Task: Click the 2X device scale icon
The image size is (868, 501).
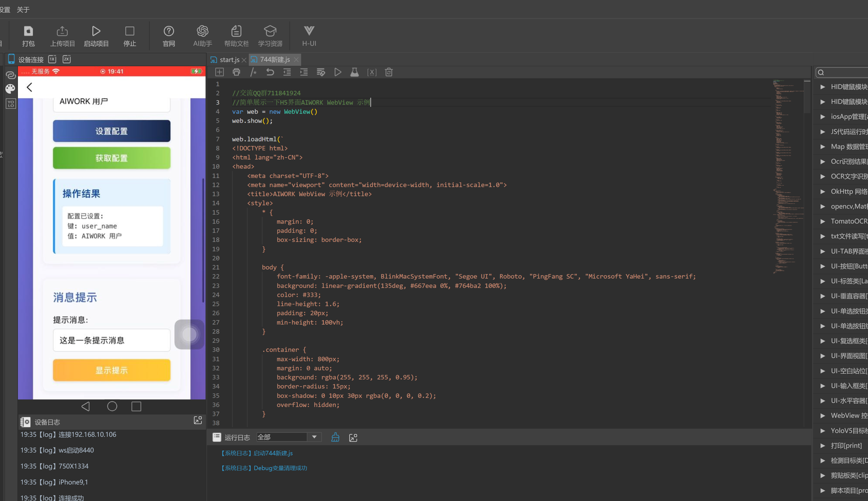Action: pyautogui.click(x=67, y=59)
